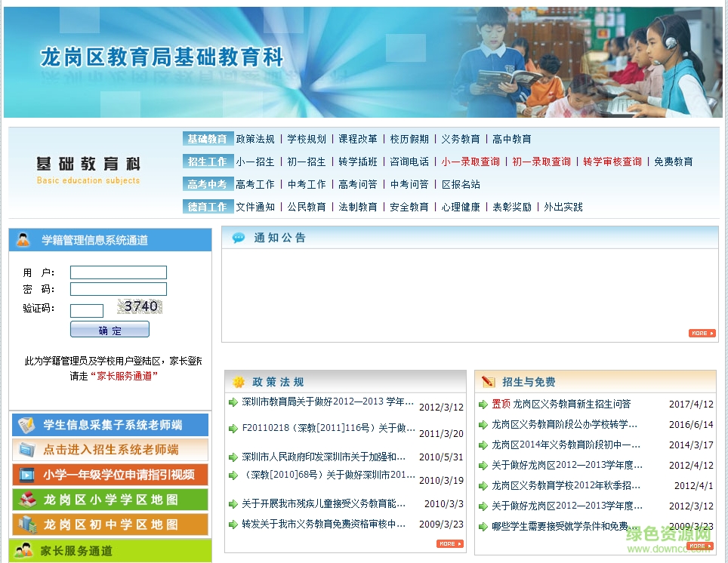
Task: Open 小一招生 navigation link
Action: point(255,162)
